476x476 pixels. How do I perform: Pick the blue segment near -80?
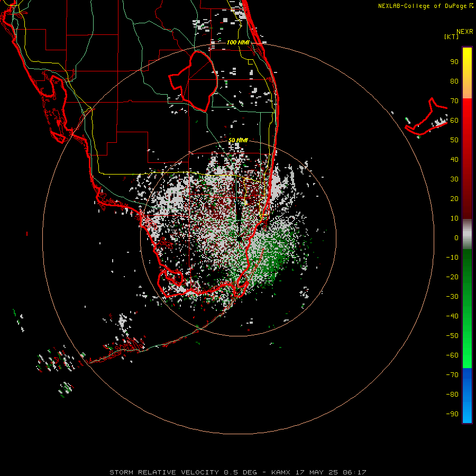(x=467, y=395)
